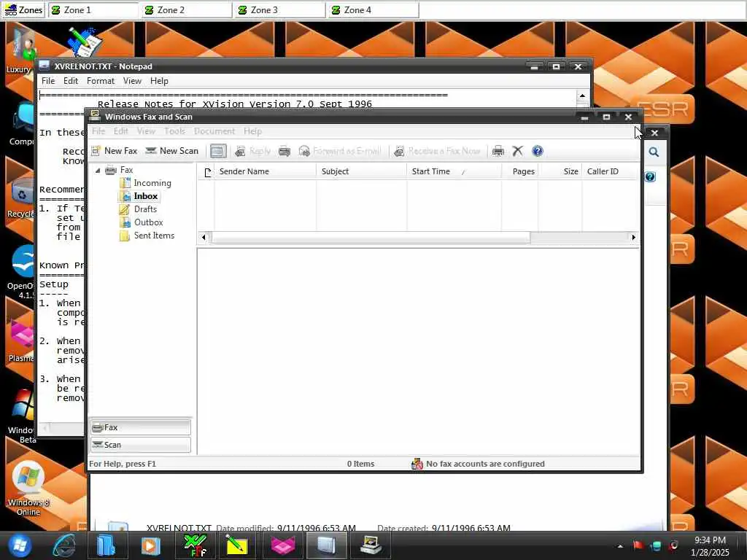
Task: Click Receive a Fax Now button
Action: click(x=438, y=151)
